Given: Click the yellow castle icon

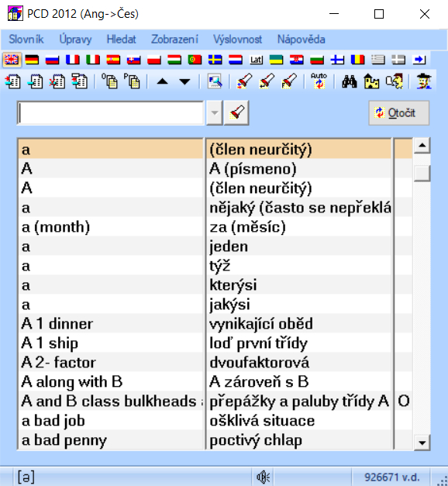Looking at the screenshot, I should point(371,81).
